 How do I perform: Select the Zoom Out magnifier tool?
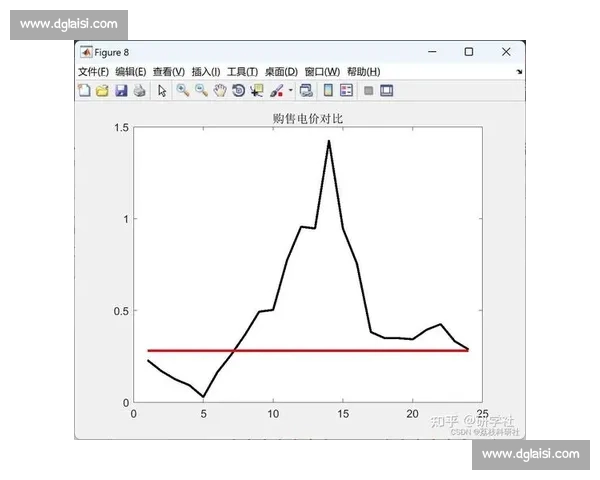pyautogui.click(x=201, y=90)
